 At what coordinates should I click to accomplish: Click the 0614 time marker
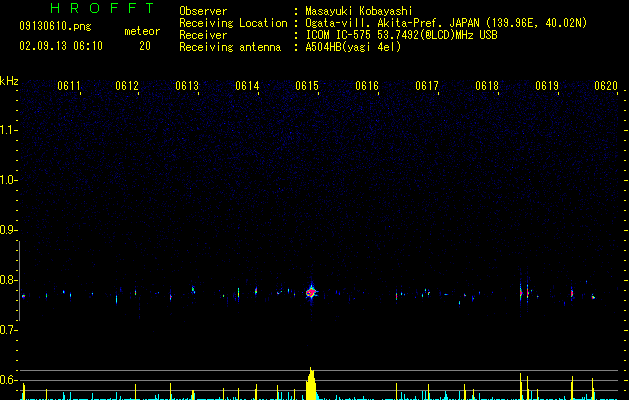[247, 86]
